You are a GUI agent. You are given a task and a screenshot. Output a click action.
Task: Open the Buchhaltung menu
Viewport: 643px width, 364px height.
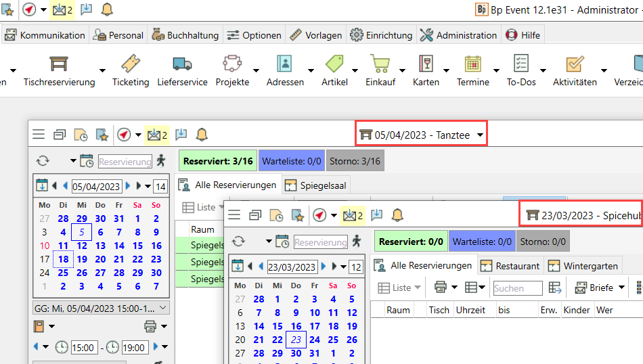coord(185,35)
